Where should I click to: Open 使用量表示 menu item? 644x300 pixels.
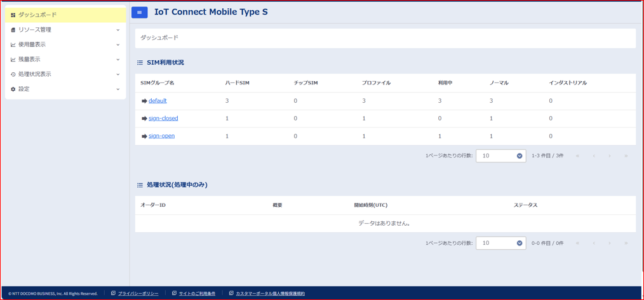coord(65,45)
